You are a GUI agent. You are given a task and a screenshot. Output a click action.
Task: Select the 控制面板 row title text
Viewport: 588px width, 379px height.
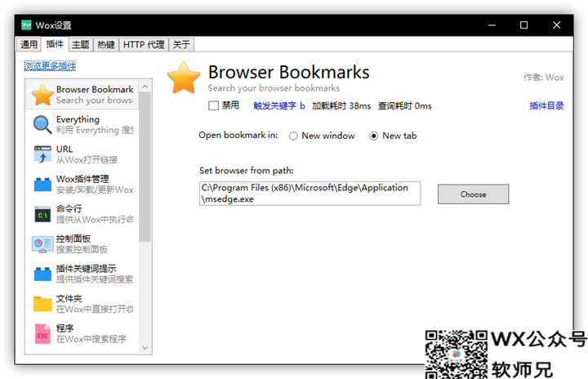pyautogui.click(x=73, y=239)
